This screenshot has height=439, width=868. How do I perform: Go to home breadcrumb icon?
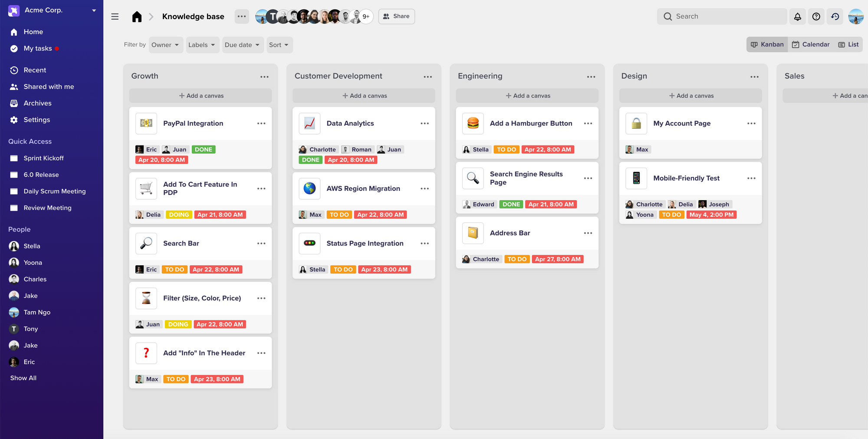[x=137, y=17]
